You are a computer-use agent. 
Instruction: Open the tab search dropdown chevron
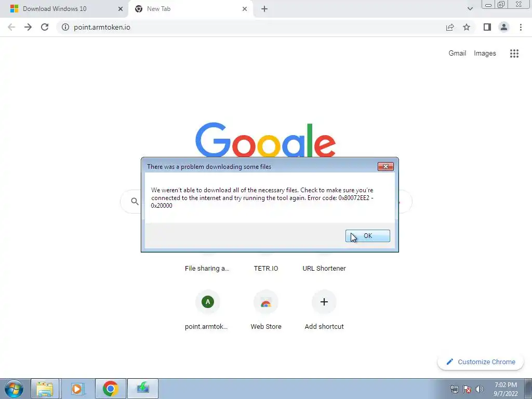pyautogui.click(x=470, y=9)
